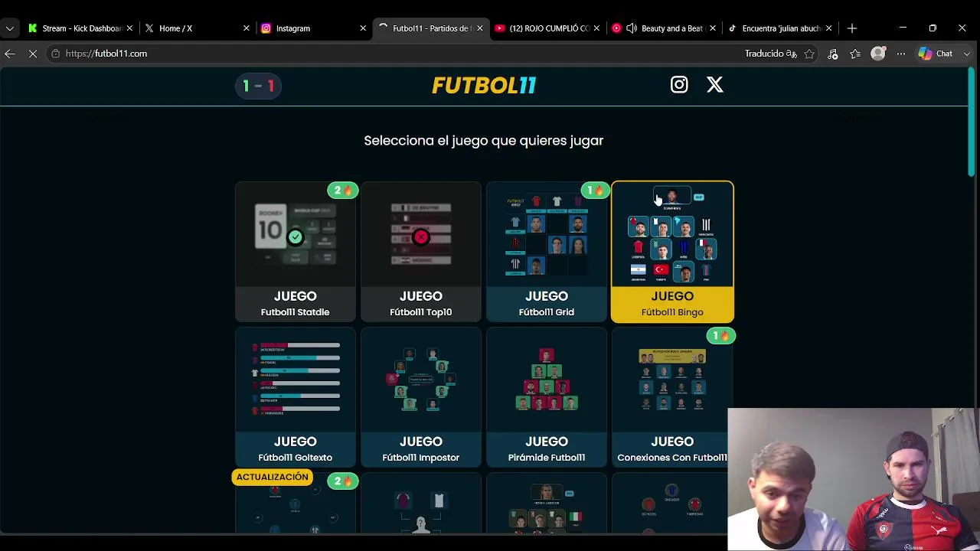The height and width of the screenshot is (551, 980).
Task: Open the tab search dropdown
Action: tap(10, 28)
